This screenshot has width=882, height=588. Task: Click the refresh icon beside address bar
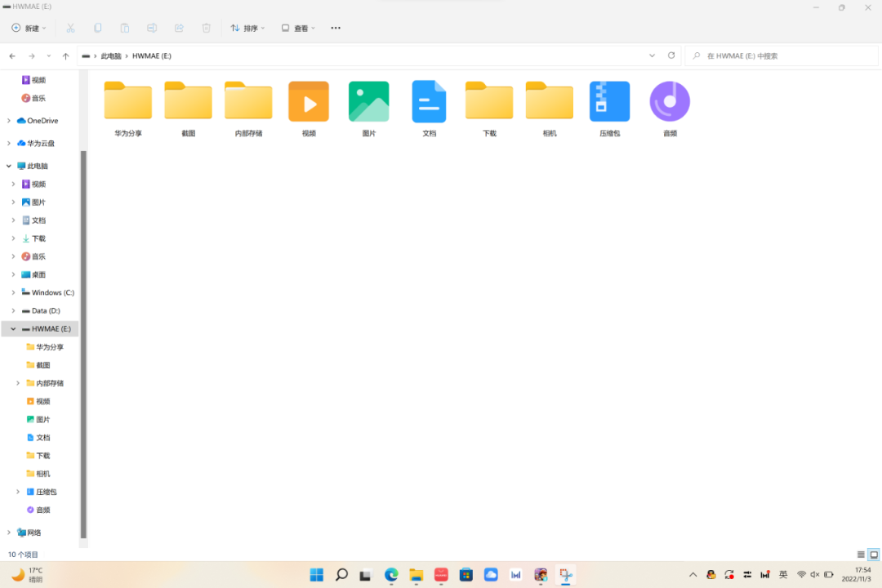click(671, 56)
